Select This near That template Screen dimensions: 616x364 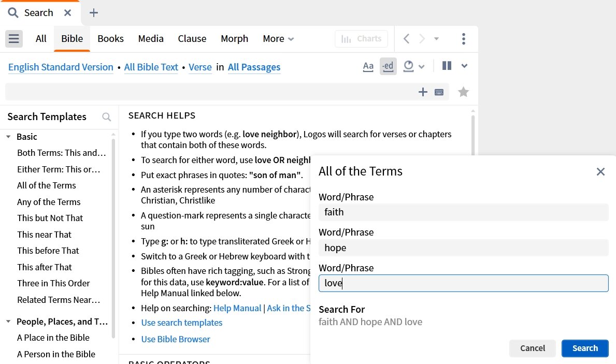[44, 235]
